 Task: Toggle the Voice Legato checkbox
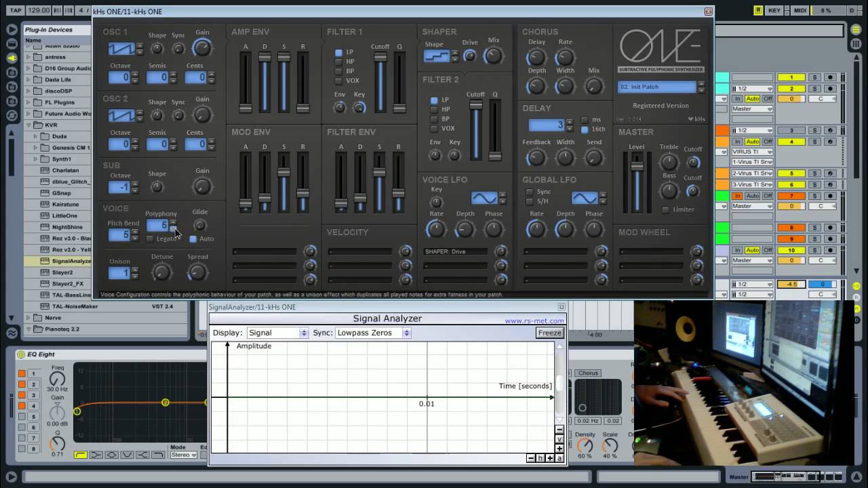[x=150, y=239]
